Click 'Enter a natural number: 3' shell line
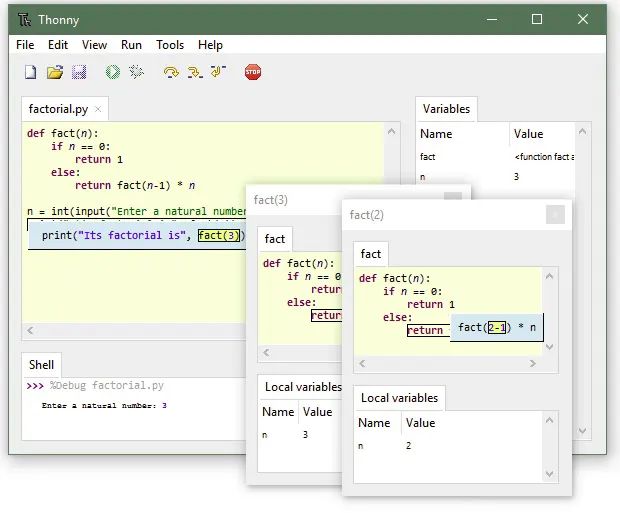Viewport: 620px width, 513px height. click(104, 405)
